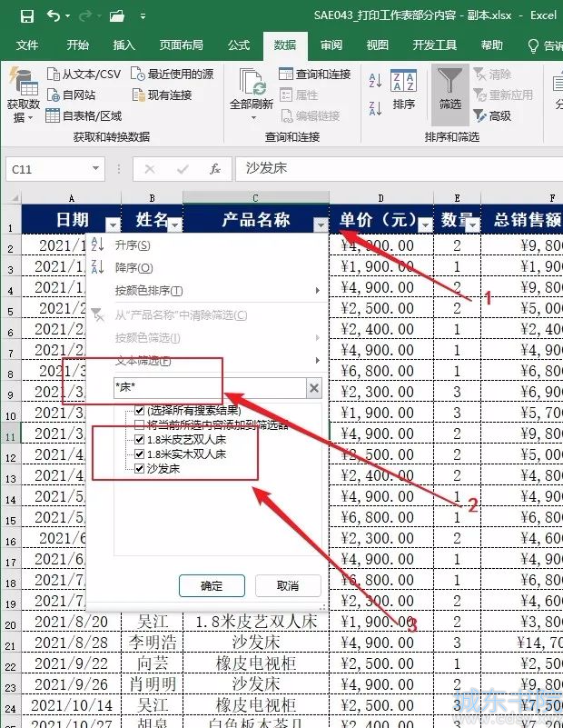Open the 数量 column filter dropdown
The width and height of the screenshot is (563, 728).
click(x=472, y=225)
